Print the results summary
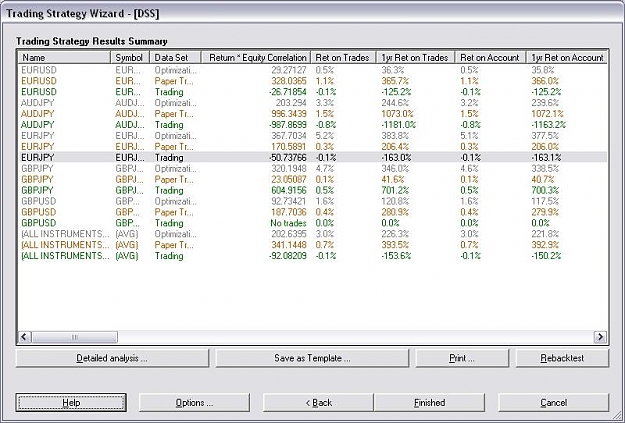 (x=462, y=358)
